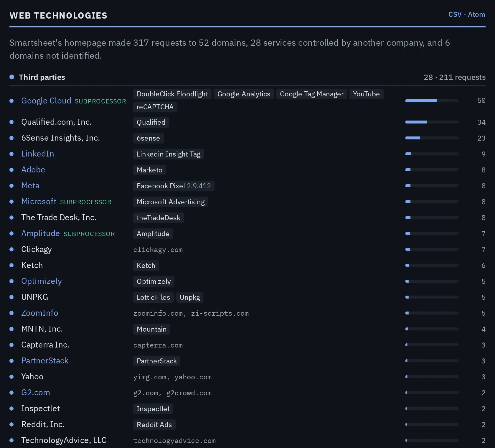Select the YouTube tag
Screen dimensions: 495x448
pyautogui.click(x=367, y=94)
